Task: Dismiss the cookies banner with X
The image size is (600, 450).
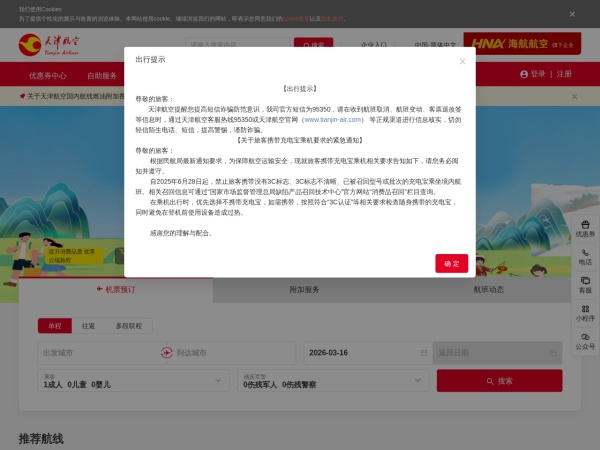Action: pos(572,14)
